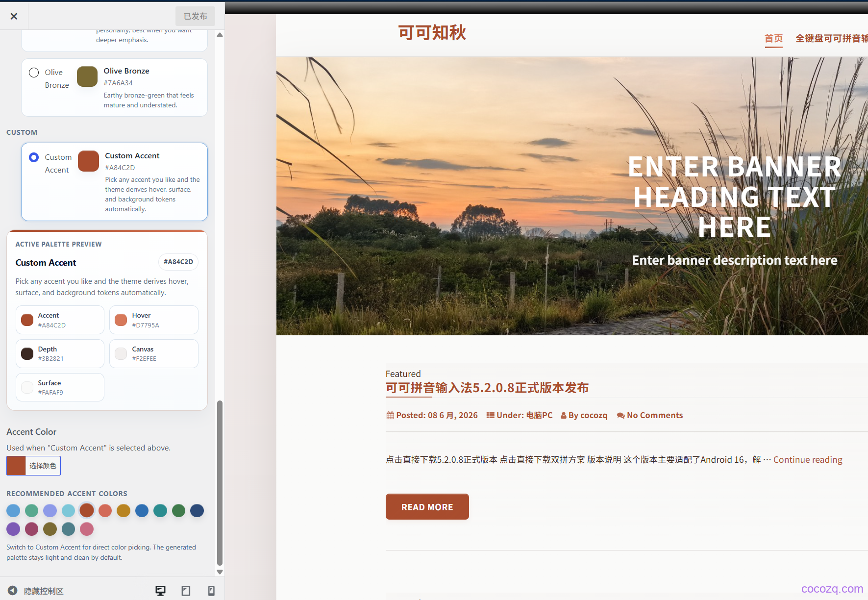Open the 电脑PC category link
Image resolution: width=868 pixels, height=600 pixels.
coord(539,415)
